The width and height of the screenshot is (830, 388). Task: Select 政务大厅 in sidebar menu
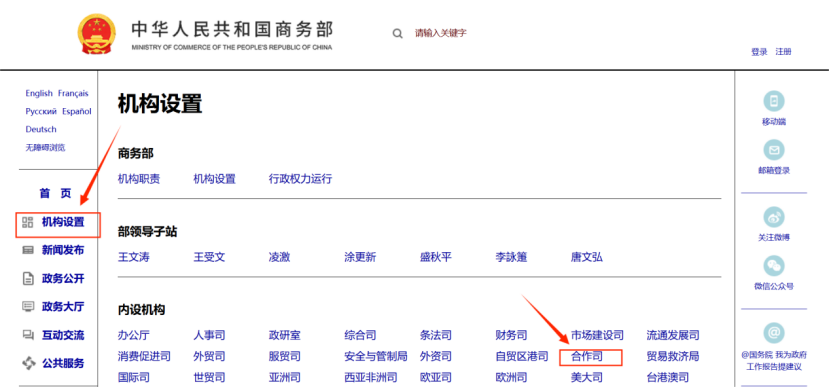[63, 306]
